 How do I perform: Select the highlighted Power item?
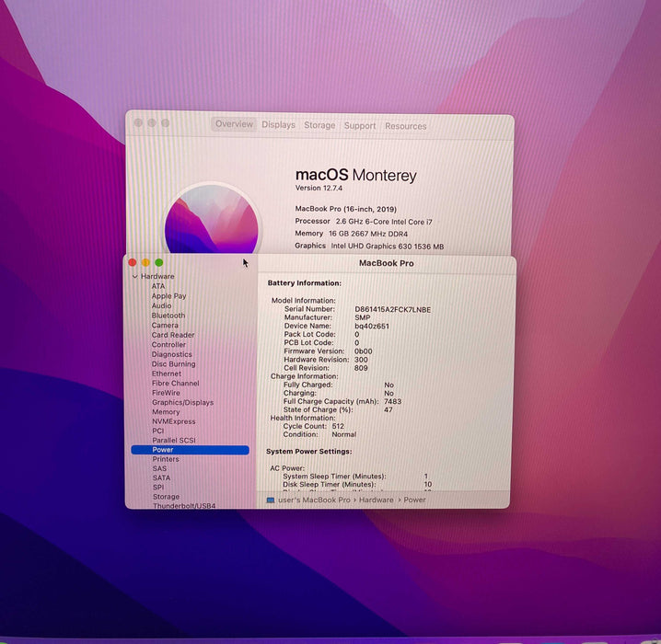pyautogui.click(x=191, y=450)
